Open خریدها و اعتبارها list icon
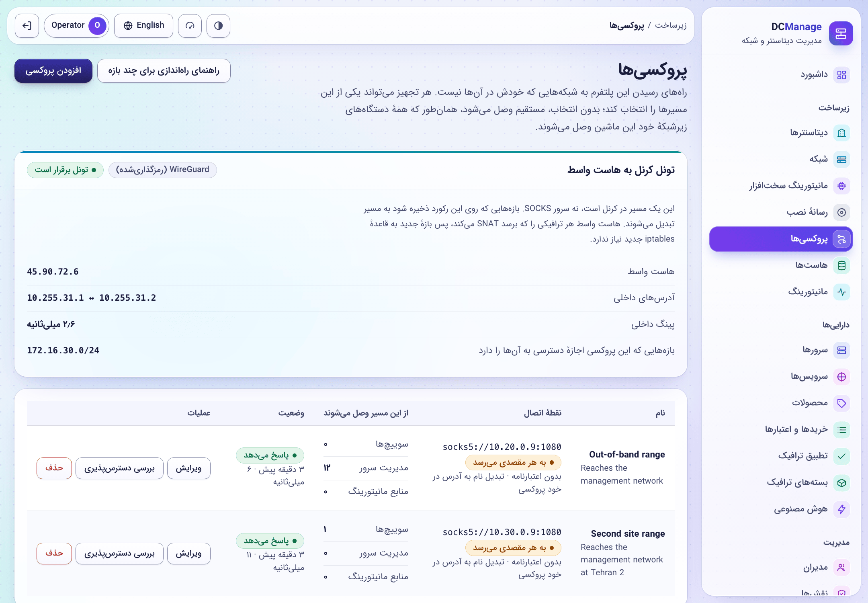Viewport: 868px width, 603px height. pos(841,430)
